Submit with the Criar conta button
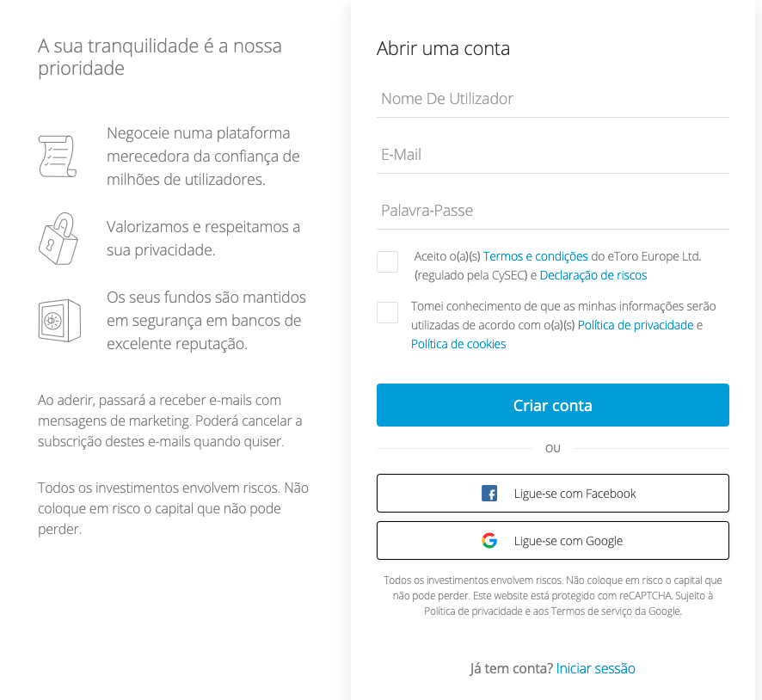Image resolution: width=762 pixels, height=700 pixels. click(552, 405)
